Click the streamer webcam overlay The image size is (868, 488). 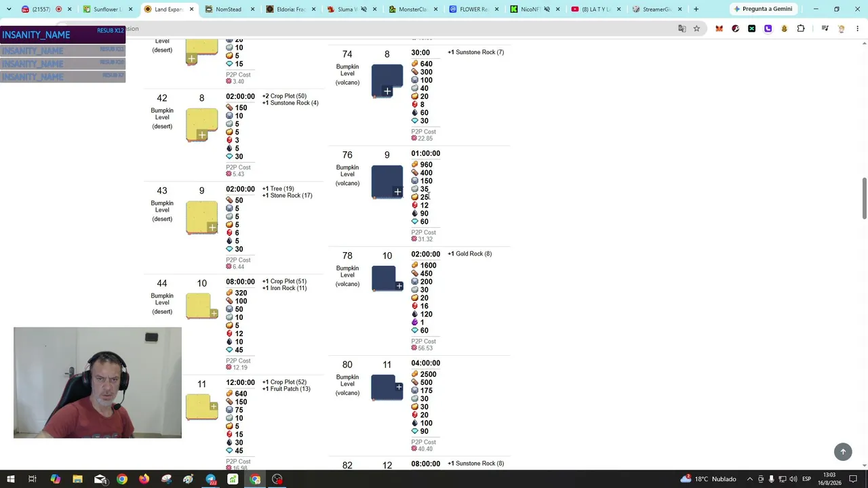pos(98,383)
